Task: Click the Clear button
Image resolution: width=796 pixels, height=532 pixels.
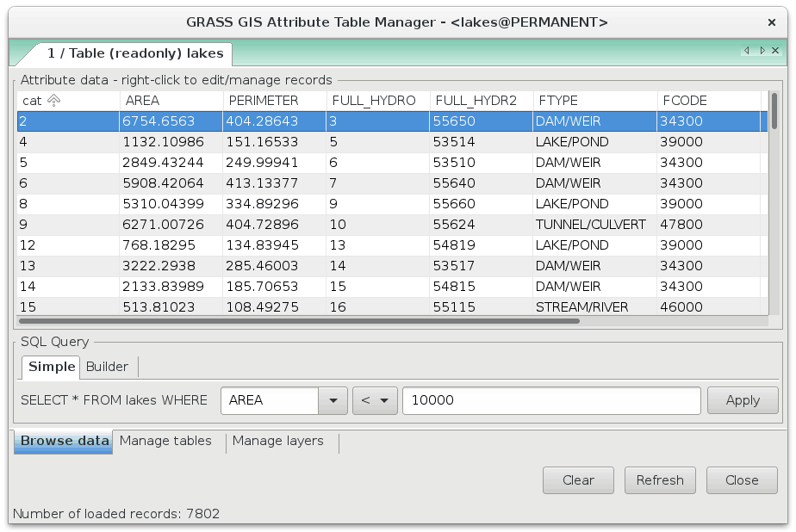Action: 577,480
